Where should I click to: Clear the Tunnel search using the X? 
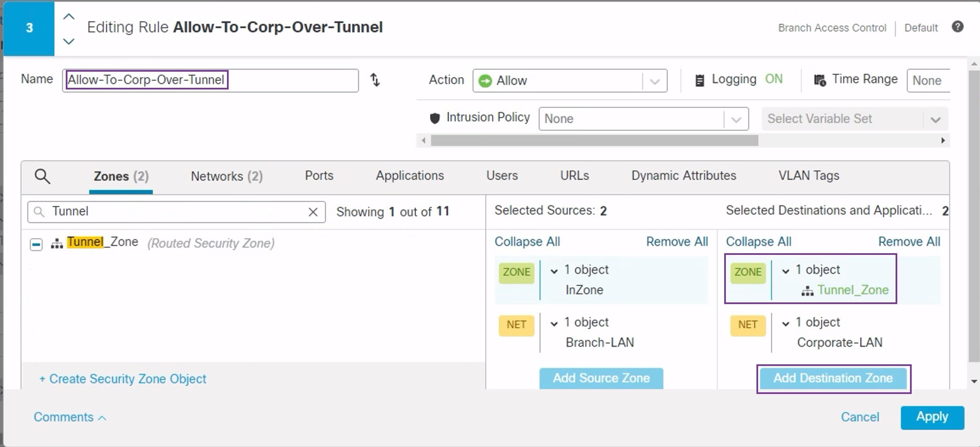pos(313,212)
